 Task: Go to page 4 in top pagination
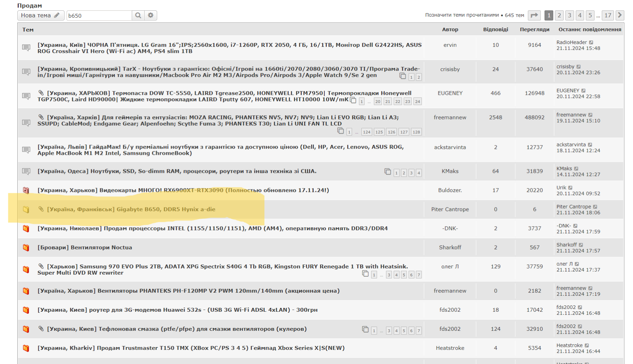point(580,15)
